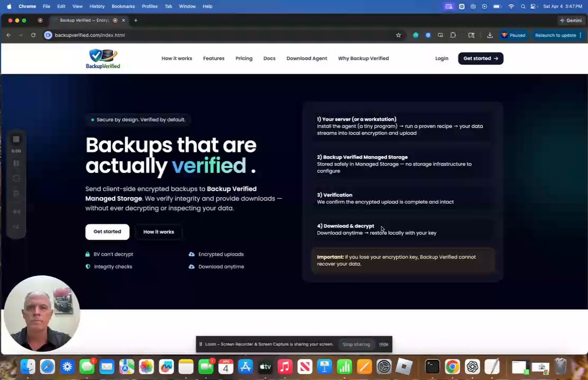This screenshot has width=588, height=380.
Task: Open the Extensions puzzle icon
Action: click(453, 35)
